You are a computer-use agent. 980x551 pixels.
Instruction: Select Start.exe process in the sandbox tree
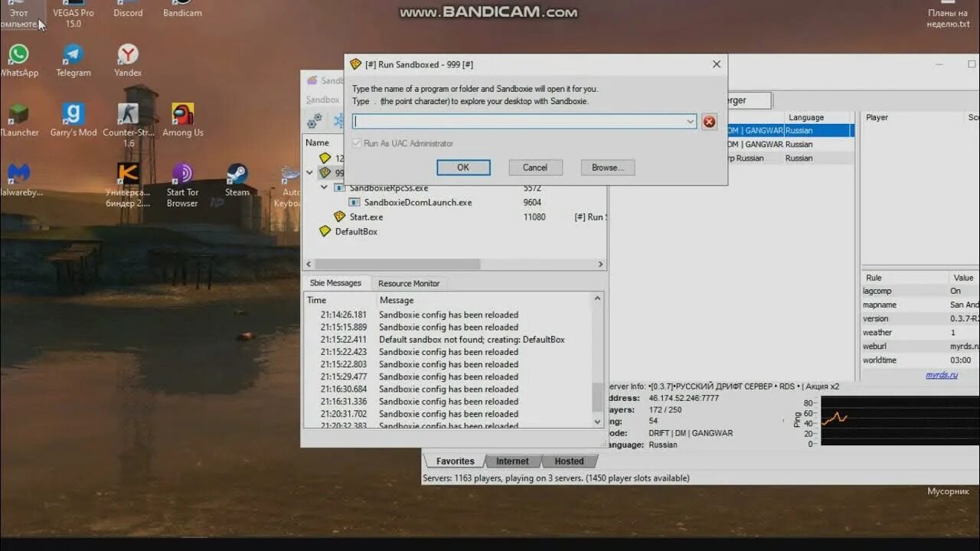[x=365, y=217]
